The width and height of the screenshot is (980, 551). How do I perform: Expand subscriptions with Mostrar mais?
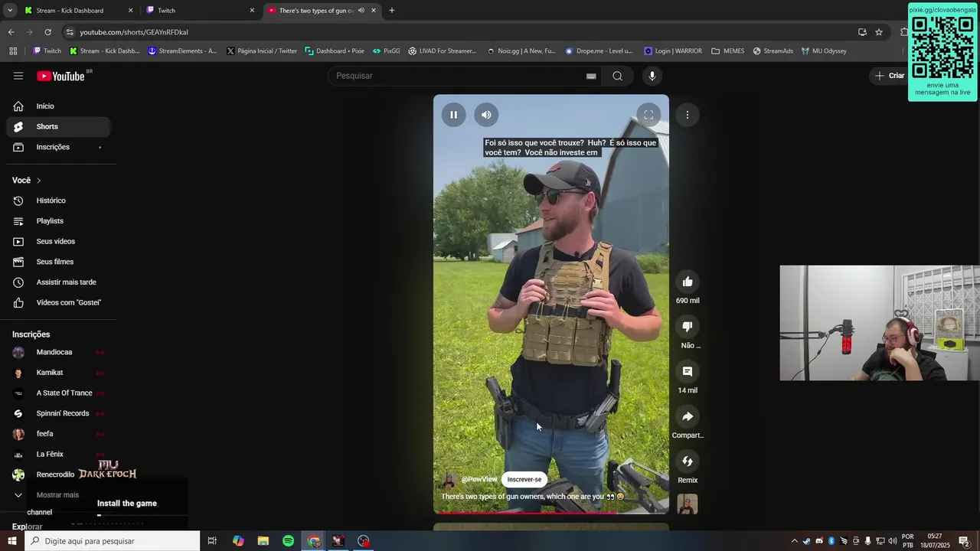point(58,495)
